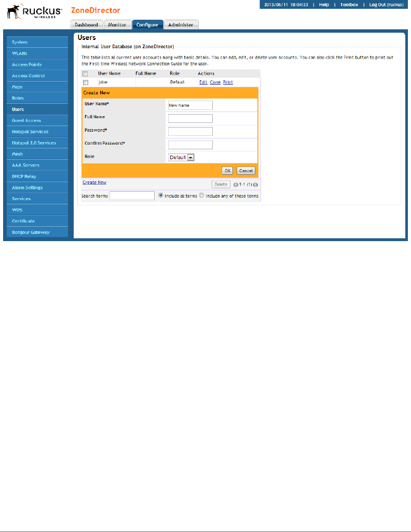Open the Role Default dropdown
This screenshot has width=411, height=532.
(181, 158)
